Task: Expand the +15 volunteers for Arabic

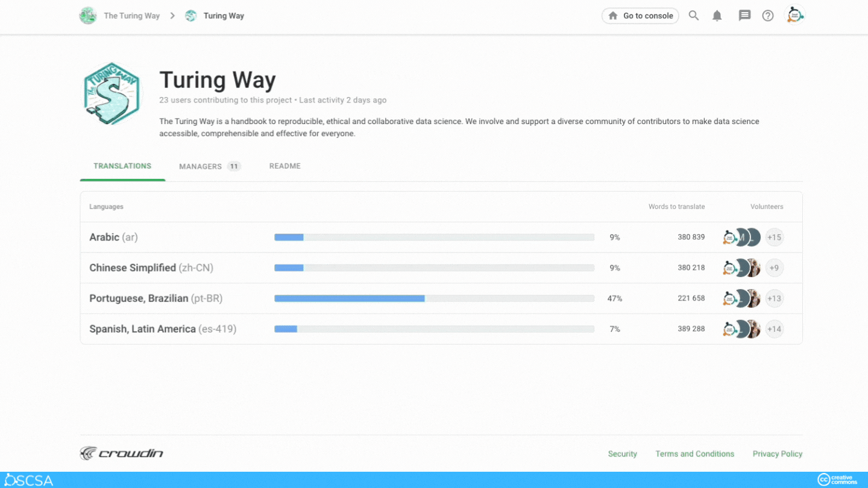Action: click(x=774, y=237)
